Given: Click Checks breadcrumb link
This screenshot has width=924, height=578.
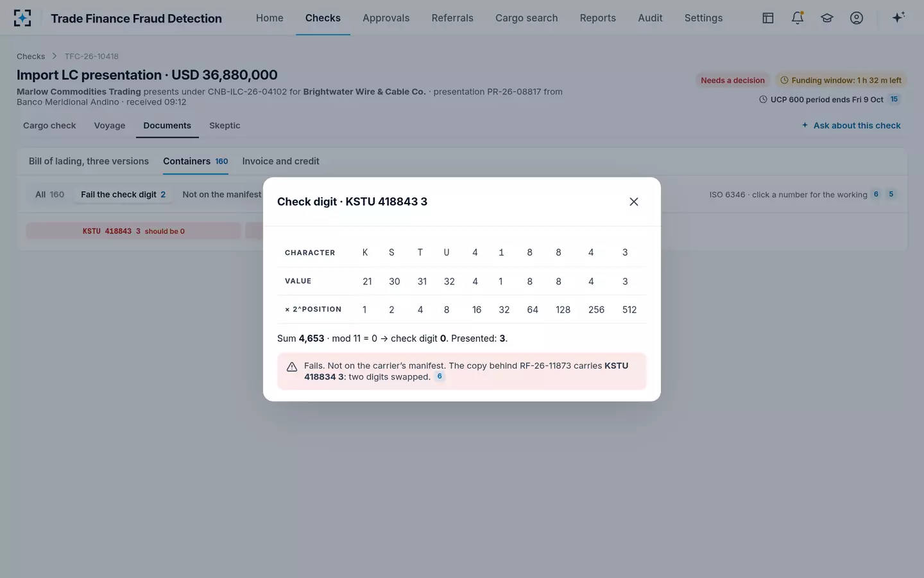Looking at the screenshot, I should point(31,57).
